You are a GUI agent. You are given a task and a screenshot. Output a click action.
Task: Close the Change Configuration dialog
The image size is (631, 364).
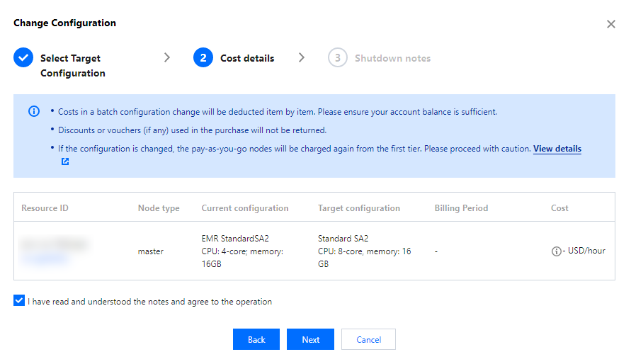pyautogui.click(x=611, y=24)
